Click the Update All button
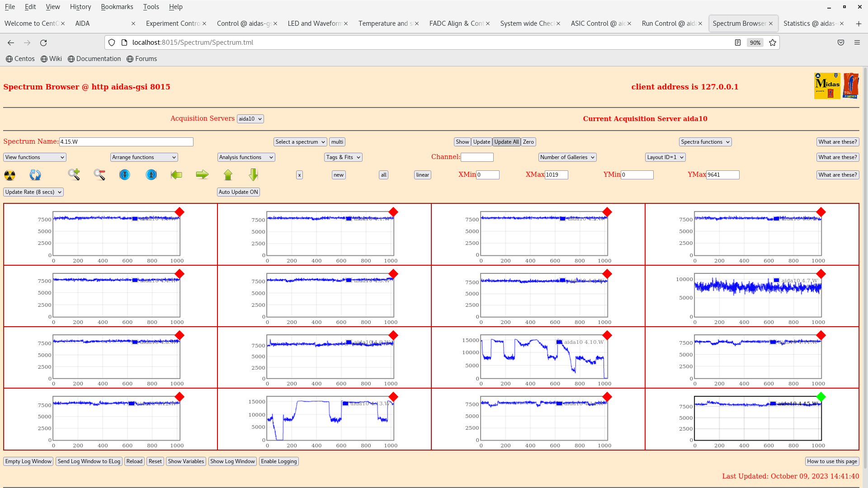Screen dimensions: 868x488 pos(506,142)
